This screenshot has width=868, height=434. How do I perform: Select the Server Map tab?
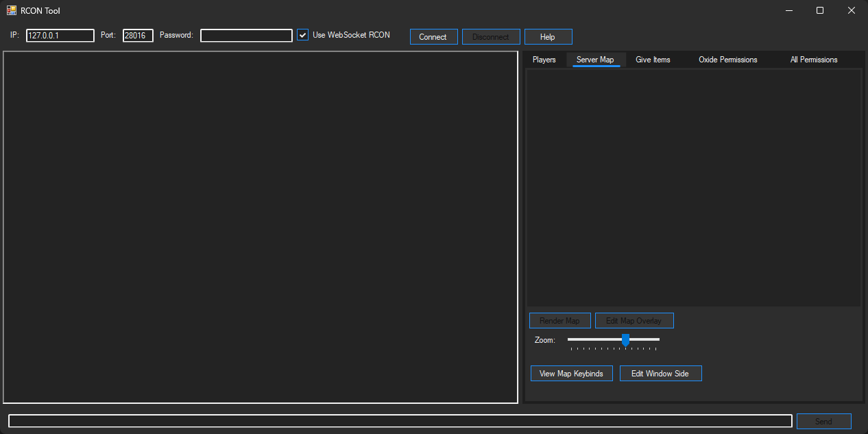[596, 60]
